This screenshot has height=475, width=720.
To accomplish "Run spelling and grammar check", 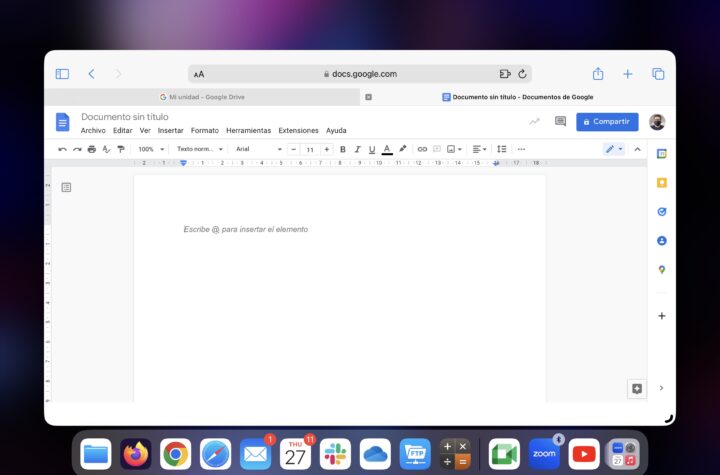I will tap(107, 149).
